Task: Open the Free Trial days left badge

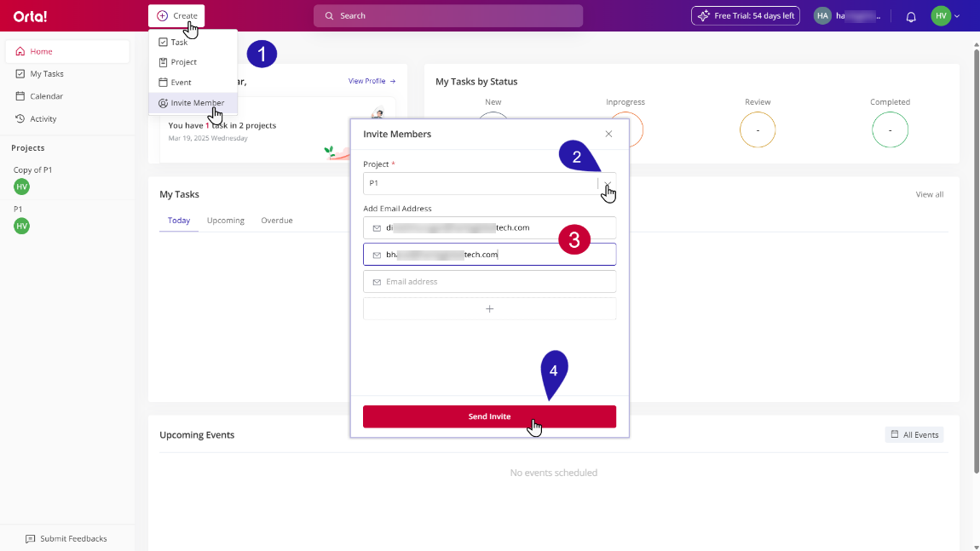Action: (x=745, y=16)
